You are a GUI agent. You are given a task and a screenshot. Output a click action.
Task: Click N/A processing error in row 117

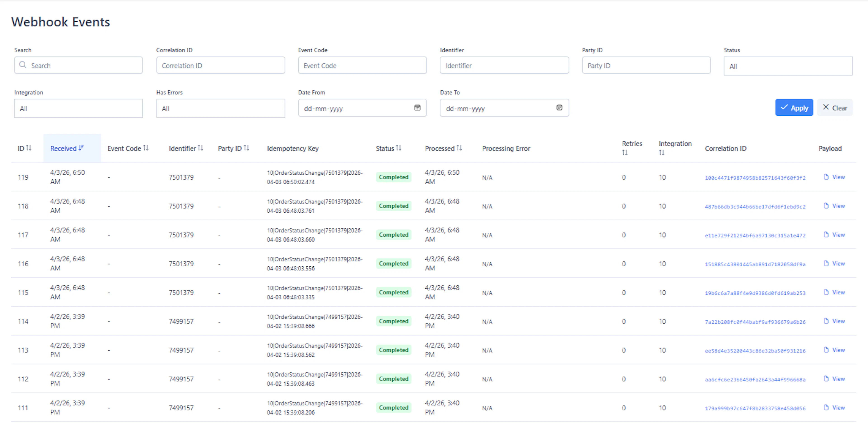click(x=487, y=235)
